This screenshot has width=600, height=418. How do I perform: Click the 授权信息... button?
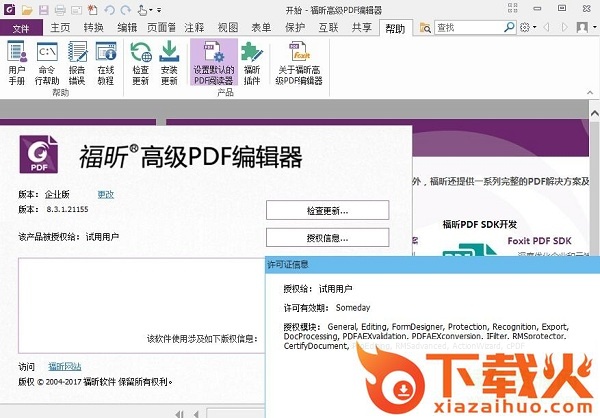pyautogui.click(x=328, y=238)
